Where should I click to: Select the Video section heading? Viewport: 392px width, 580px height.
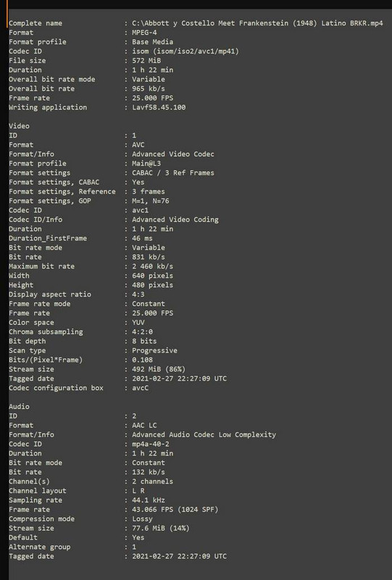(20, 126)
